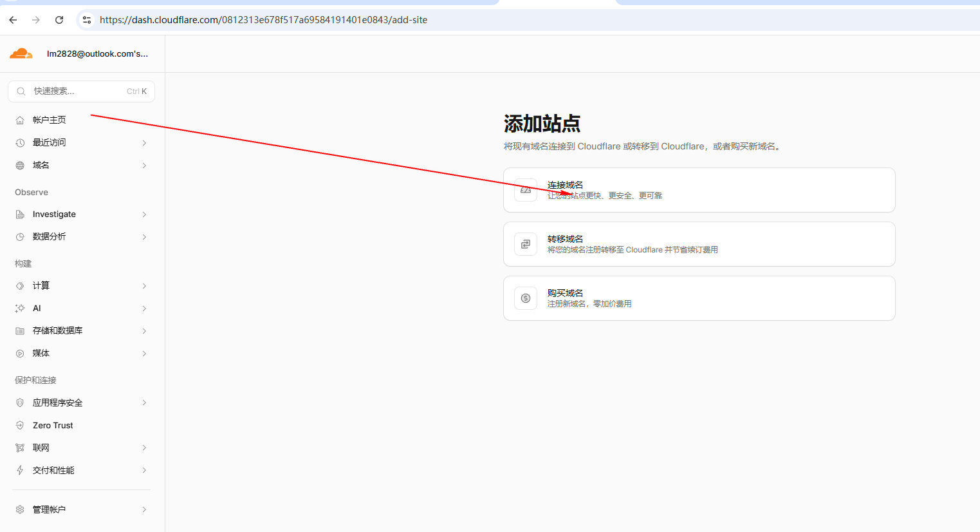Screen dimensions: 980x532
Task: Expand the 最近访问 submenu chevron
Action: pos(144,143)
